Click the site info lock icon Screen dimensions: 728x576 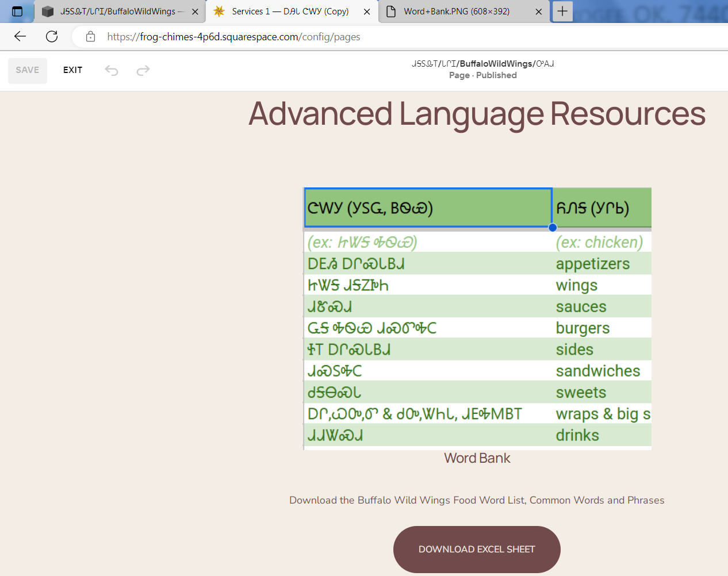coord(90,37)
